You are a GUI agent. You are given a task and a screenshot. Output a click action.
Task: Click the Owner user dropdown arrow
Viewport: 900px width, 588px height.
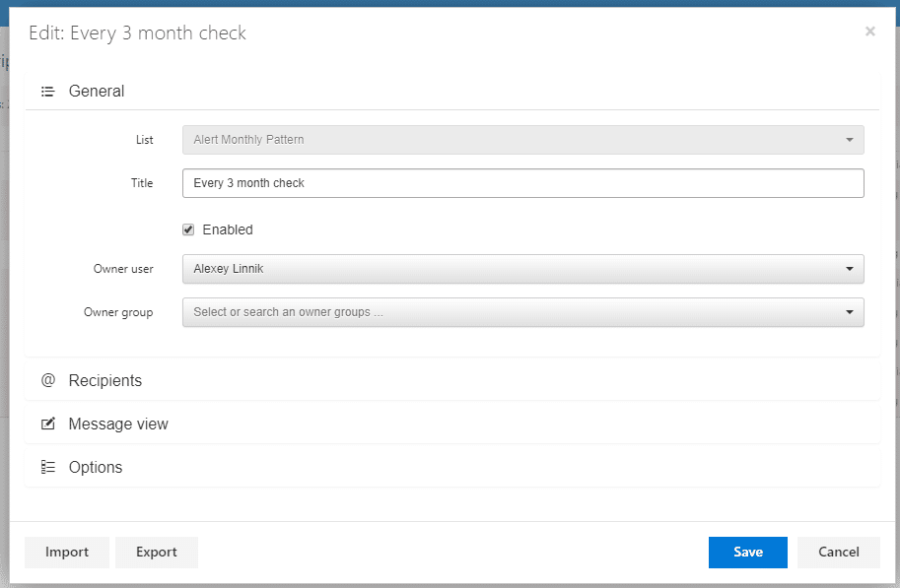click(x=850, y=269)
